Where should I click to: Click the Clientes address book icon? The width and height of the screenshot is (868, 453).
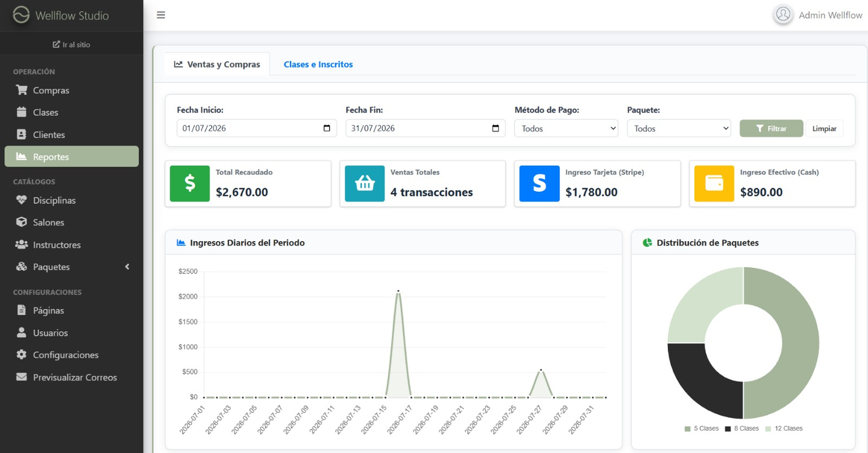pyautogui.click(x=22, y=135)
